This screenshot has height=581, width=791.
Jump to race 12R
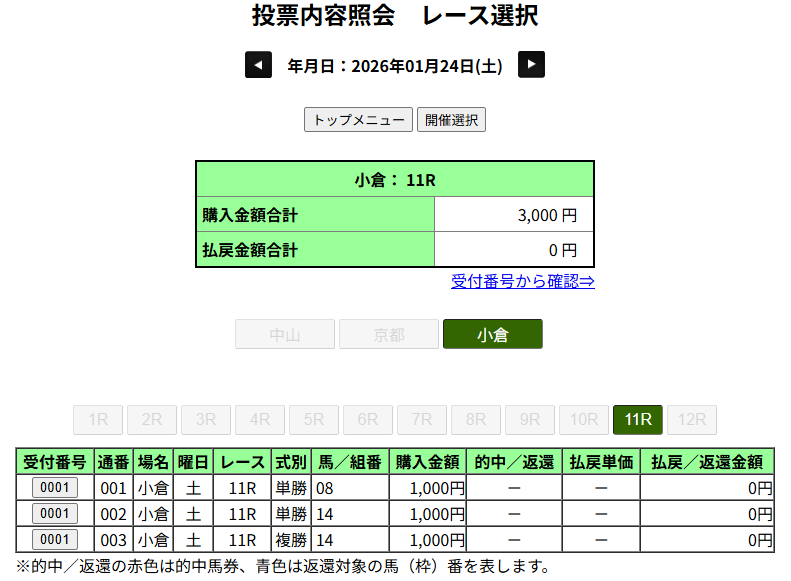[692, 420]
